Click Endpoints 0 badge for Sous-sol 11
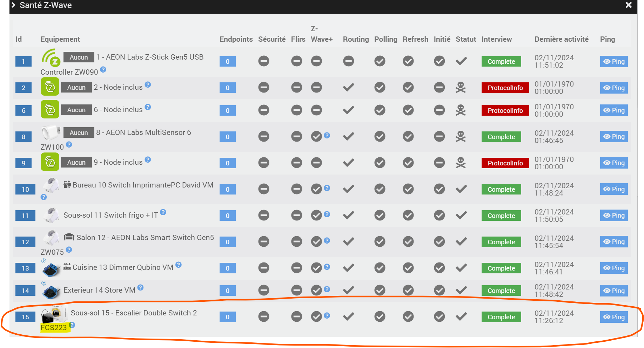Viewport: 644px width, 348px height. coord(228,216)
